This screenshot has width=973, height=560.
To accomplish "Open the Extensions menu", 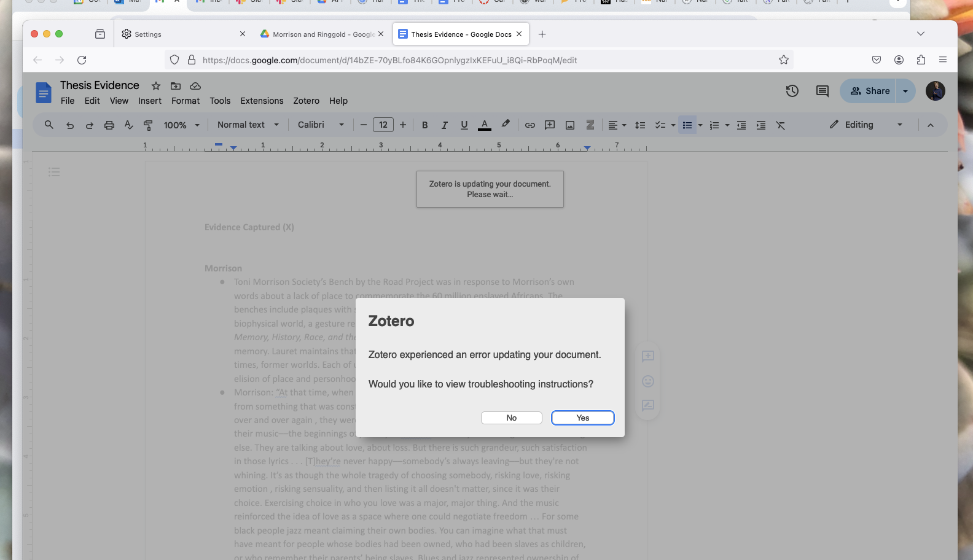I will pos(262,101).
